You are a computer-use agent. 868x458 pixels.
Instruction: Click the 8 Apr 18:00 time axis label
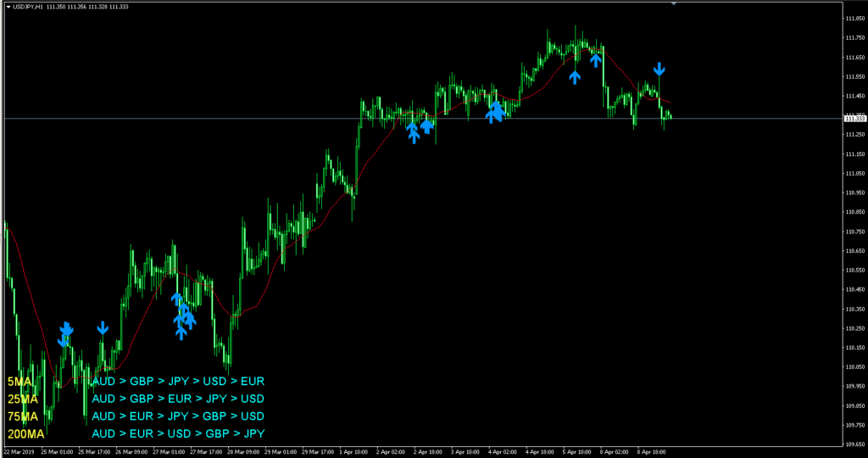(x=654, y=452)
